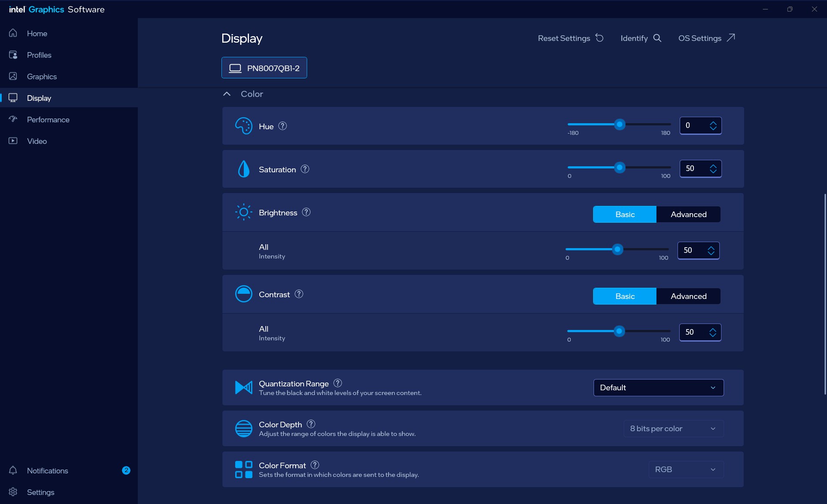Viewport: 827px width, 504px height.
Task: Click the Hue slider handle
Action: 619,124
